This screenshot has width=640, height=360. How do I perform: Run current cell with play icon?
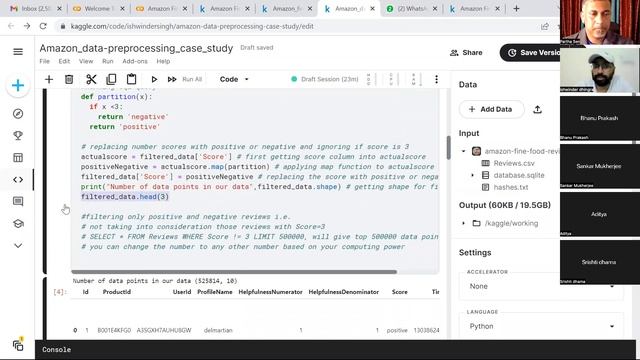click(154, 79)
